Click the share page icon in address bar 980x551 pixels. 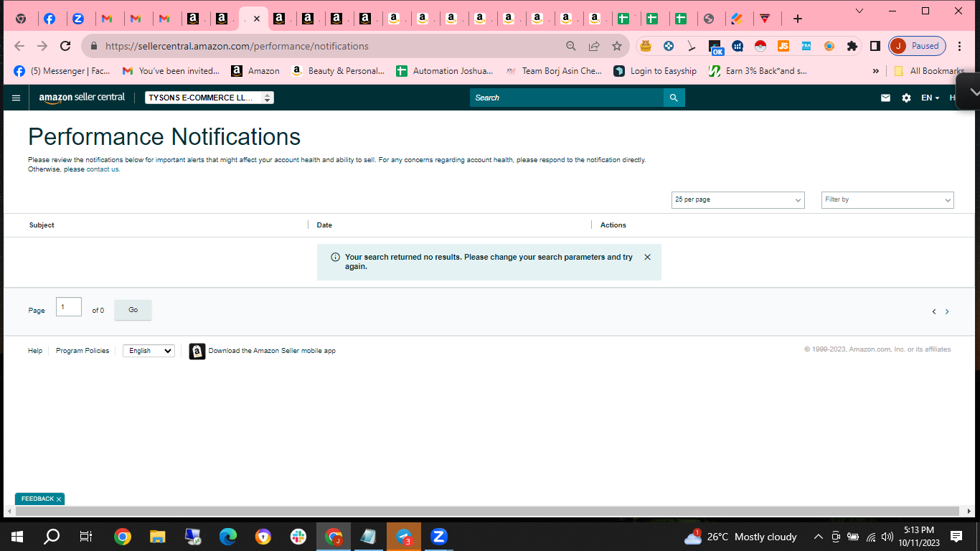click(594, 46)
